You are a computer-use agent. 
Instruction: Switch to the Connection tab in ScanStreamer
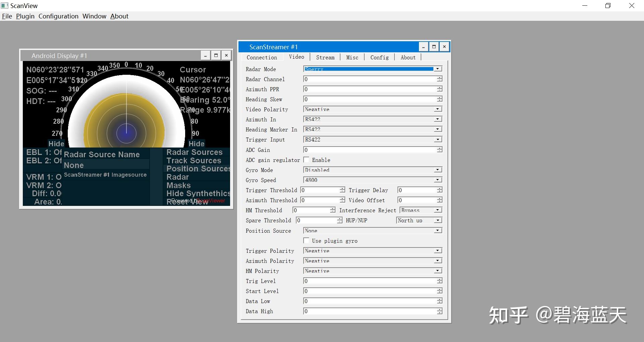[262, 57]
